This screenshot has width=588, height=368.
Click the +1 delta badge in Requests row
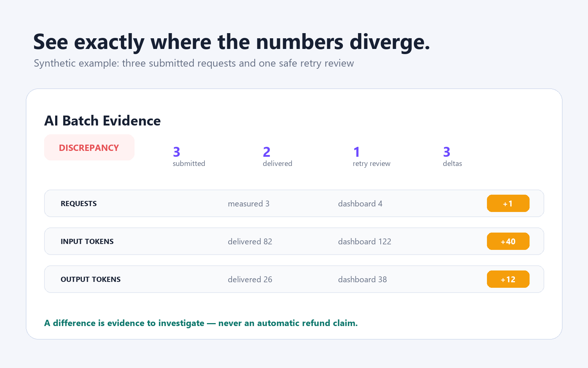(508, 204)
